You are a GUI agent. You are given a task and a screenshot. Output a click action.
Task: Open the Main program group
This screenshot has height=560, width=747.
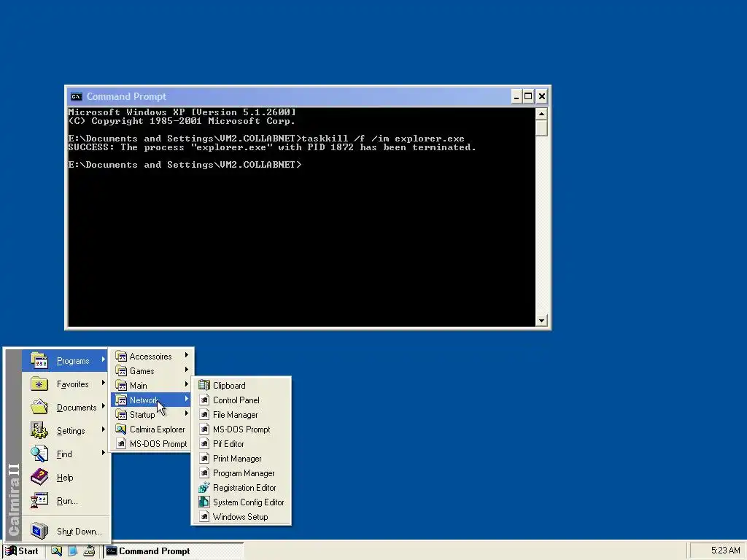[152, 386]
